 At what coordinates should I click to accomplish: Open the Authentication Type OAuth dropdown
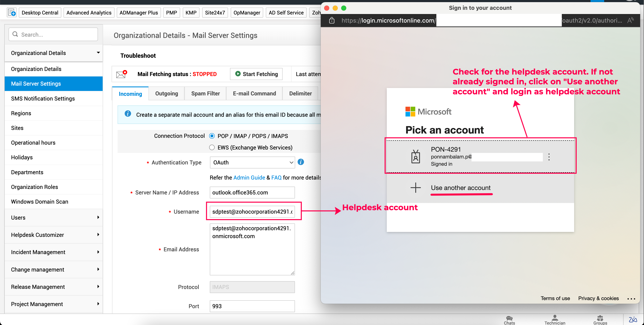tap(252, 162)
